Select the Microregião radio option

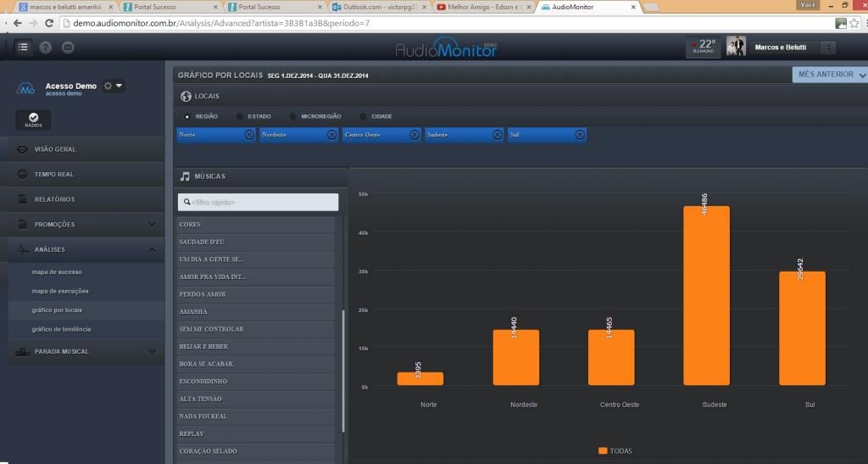click(x=293, y=116)
